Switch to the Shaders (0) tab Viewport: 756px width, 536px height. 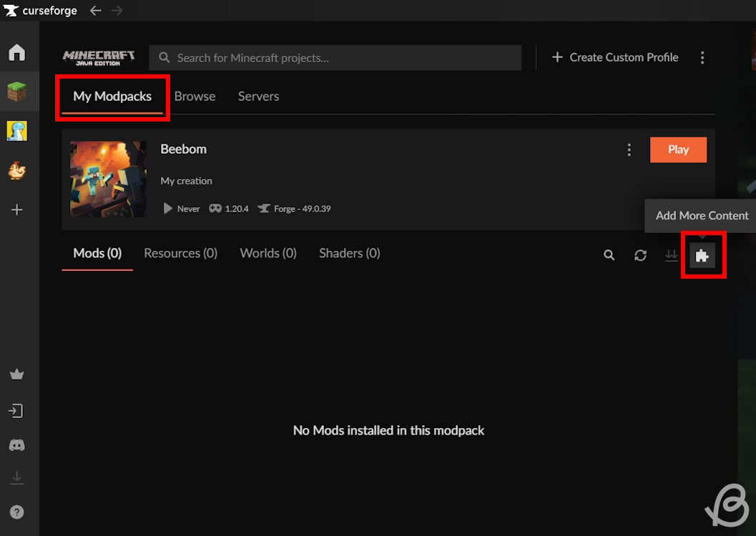point(349,253)
